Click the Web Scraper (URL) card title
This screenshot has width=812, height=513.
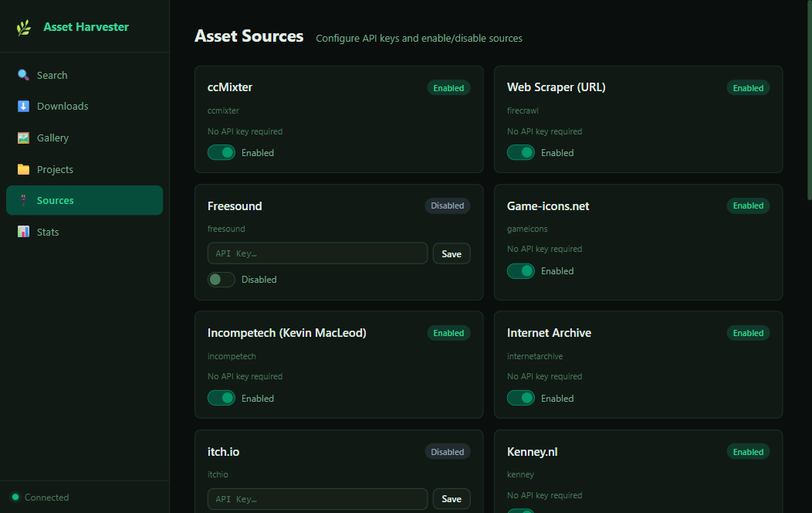557,87
